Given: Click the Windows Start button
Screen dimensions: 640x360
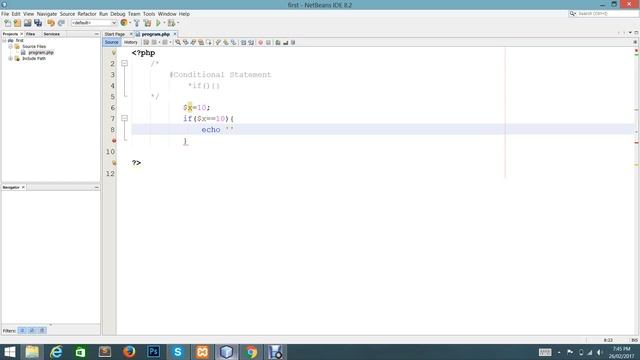Looking at the screenshot, I should [9, 352].
